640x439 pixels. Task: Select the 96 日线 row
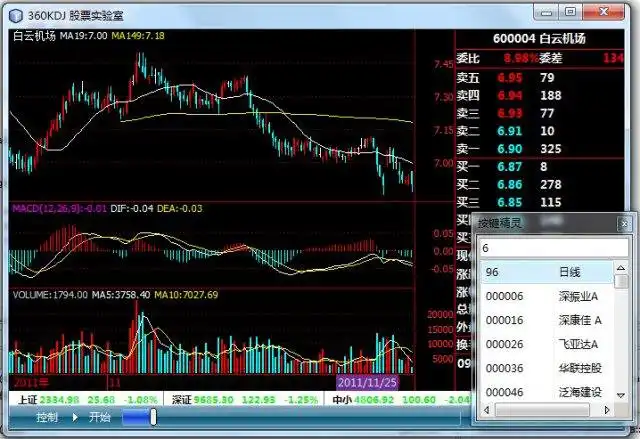[x=546, y=272]
